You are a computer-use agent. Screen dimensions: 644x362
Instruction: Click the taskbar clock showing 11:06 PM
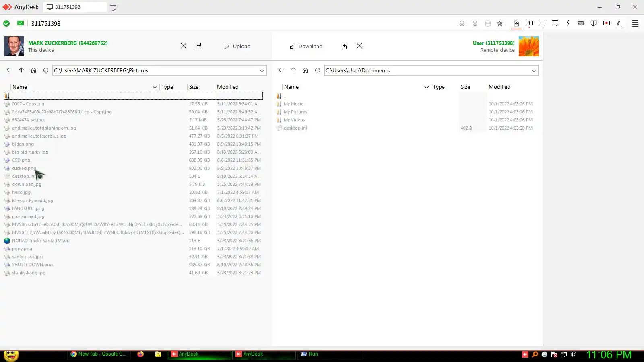click(x=609, y=354)
